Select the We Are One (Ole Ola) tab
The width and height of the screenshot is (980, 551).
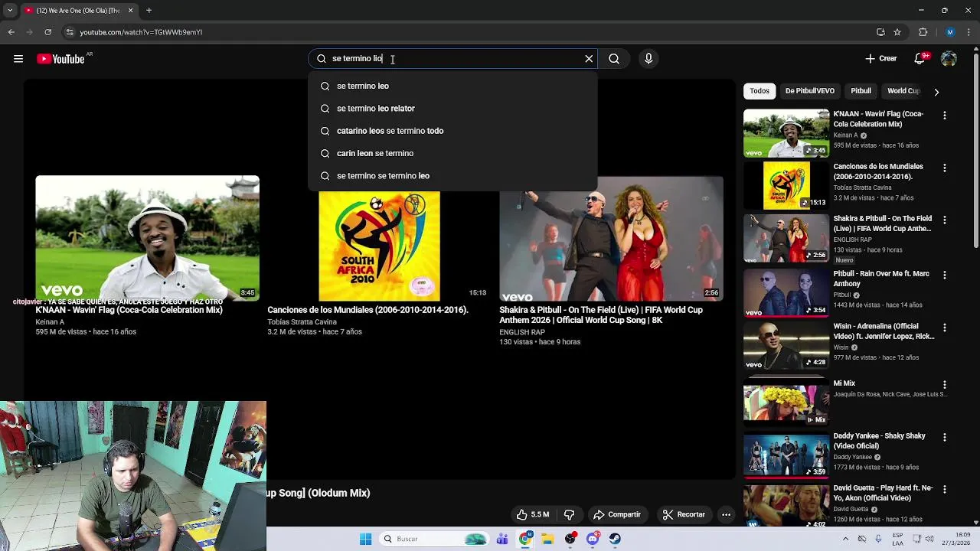tap(79, 11)
